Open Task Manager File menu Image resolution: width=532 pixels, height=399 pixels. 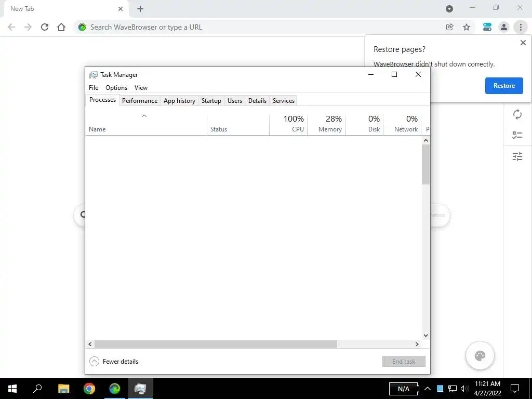coord(94,87)
